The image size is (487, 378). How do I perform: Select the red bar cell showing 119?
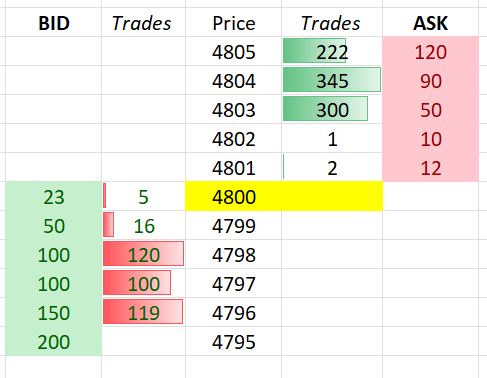[x=143, y=312]
